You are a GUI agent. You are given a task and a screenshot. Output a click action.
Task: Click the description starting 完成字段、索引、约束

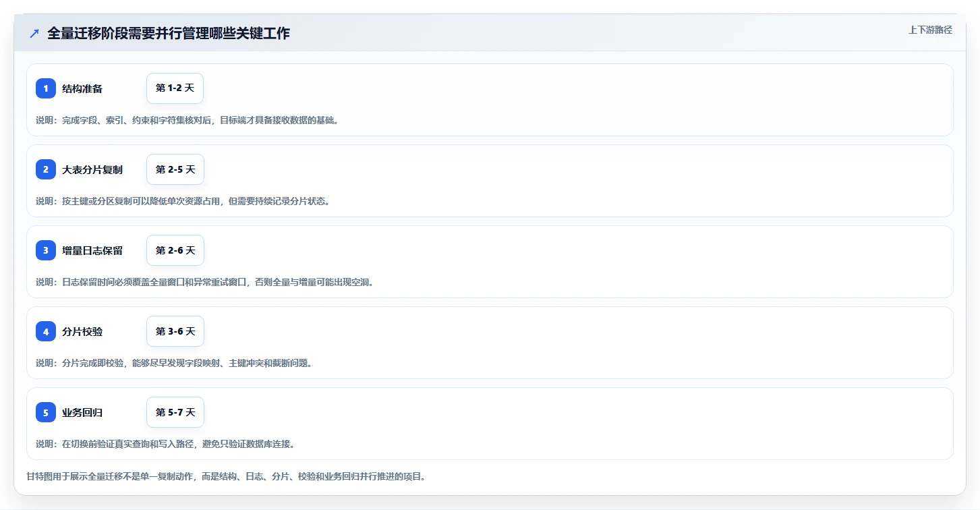coord(187,120)
